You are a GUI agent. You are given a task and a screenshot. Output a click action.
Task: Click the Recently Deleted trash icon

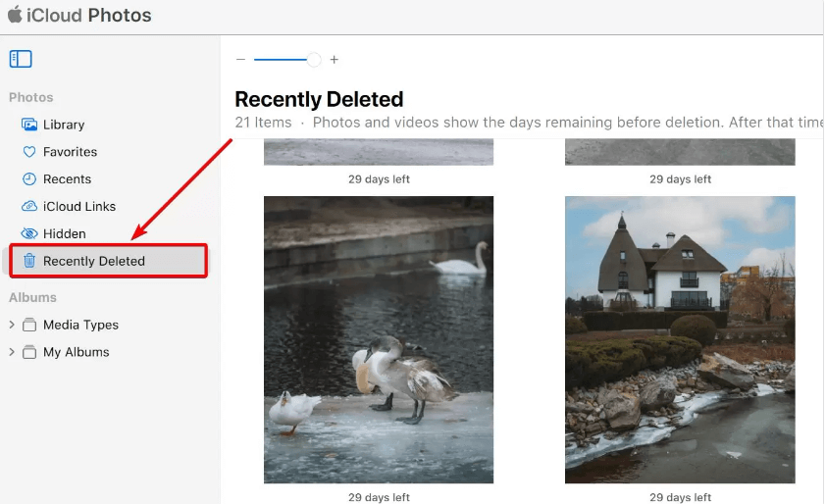click(29, 261)
